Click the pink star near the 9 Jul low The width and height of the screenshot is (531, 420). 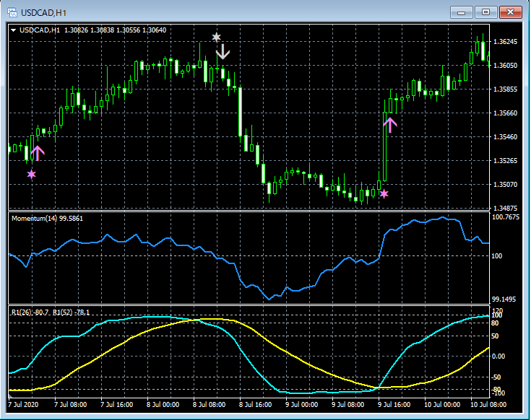[x=384, y=193]
